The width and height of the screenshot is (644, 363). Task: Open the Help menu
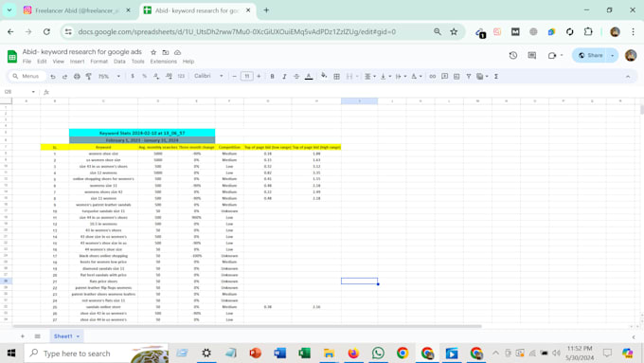[188, 62]
